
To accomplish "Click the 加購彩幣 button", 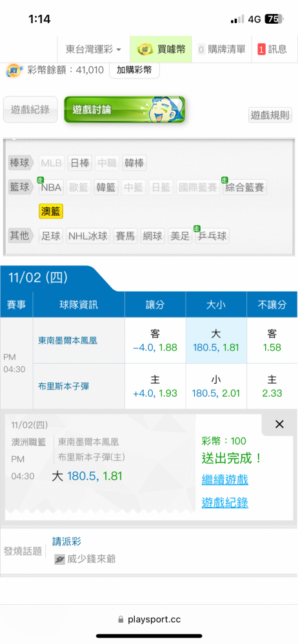I will pos(134,70).
